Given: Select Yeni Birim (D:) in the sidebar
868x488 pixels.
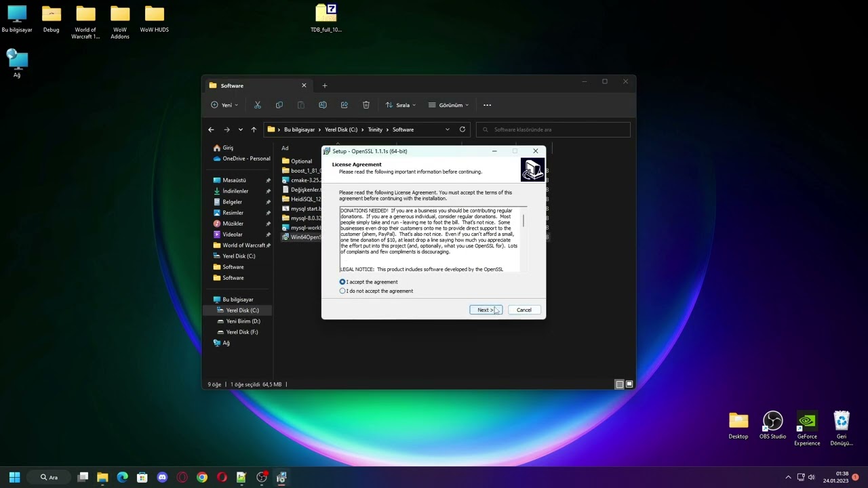Looking at the screenshot, I should coord(243,321).
